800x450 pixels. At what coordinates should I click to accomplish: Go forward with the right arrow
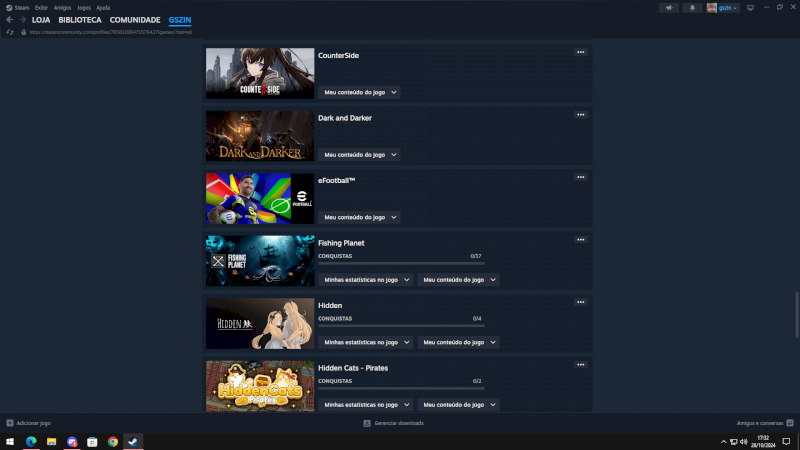(x=22, y=20)
